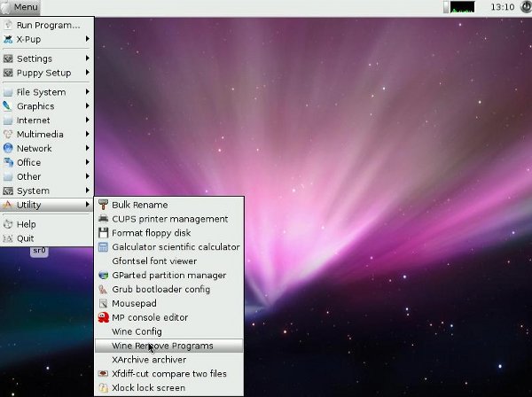
Task: Click the Network globe icon
Action: pyautogui.click(x=8, y=148)
